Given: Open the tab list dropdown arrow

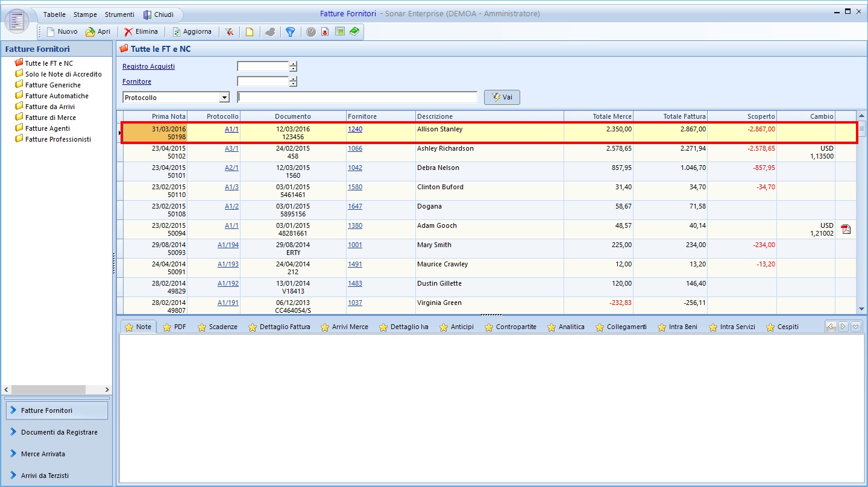Looking at the screenshot, I should tap(855, 327).
